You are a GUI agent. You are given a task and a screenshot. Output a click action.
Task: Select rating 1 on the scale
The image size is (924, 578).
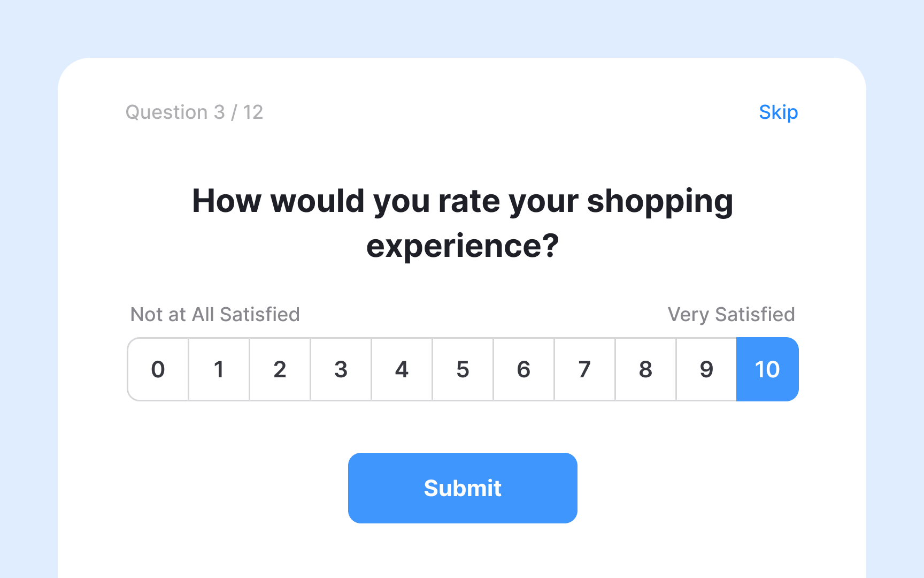point(219,369)
